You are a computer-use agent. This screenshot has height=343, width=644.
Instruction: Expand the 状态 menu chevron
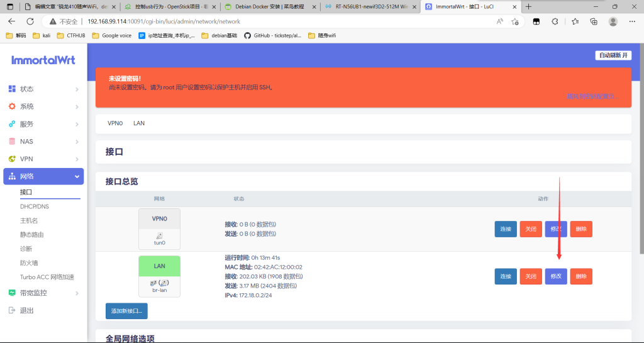tap(77, 89)
